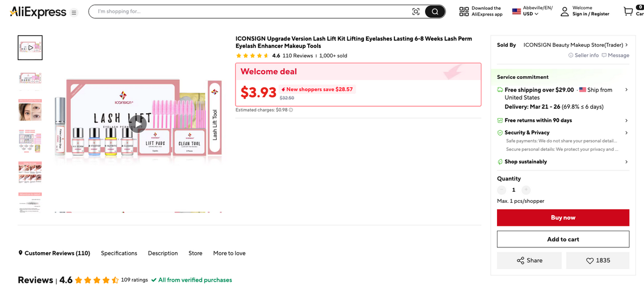The width and height of the screenshot is (644, 287).
Task: Share this product listing
Action: [529, 260]
